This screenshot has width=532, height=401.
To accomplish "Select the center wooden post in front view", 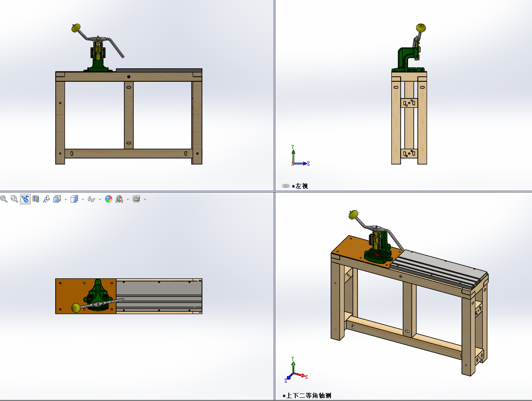I will pos(129,115).
